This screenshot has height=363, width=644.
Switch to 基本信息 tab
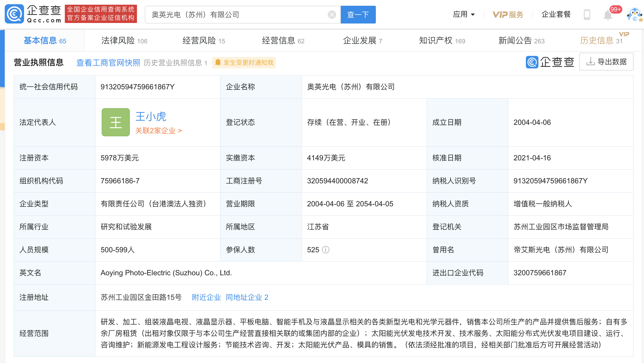[45, 41]
